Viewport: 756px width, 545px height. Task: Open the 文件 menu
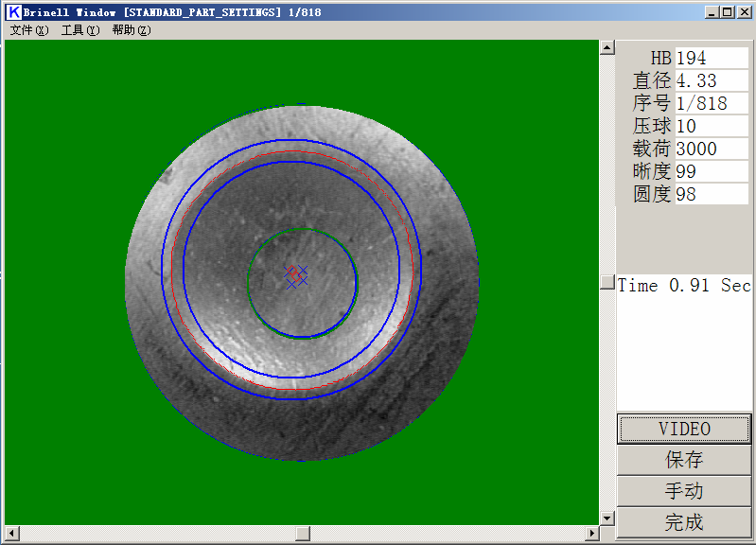28,30
